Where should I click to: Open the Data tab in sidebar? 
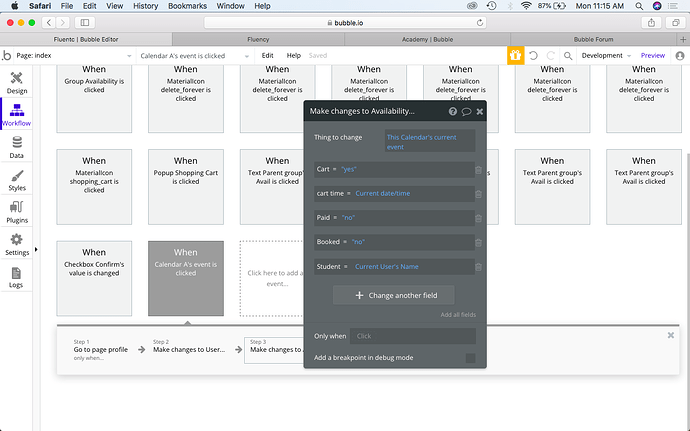17,147
